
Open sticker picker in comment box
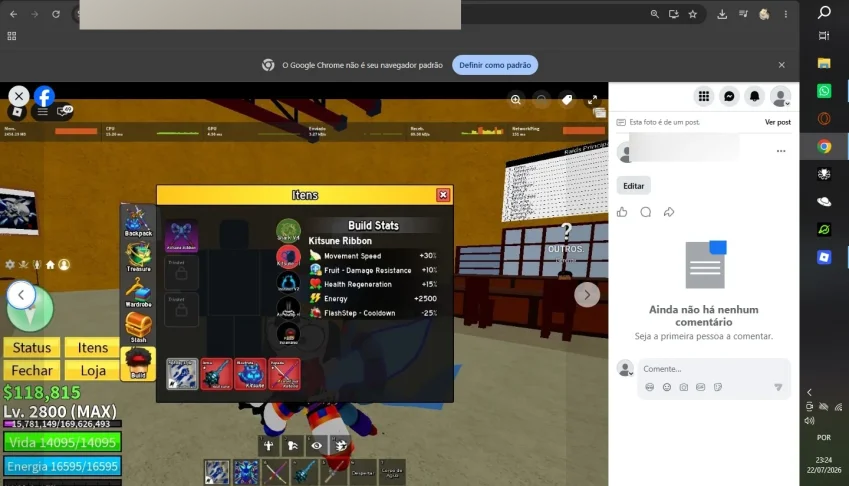tap(718, 387)
